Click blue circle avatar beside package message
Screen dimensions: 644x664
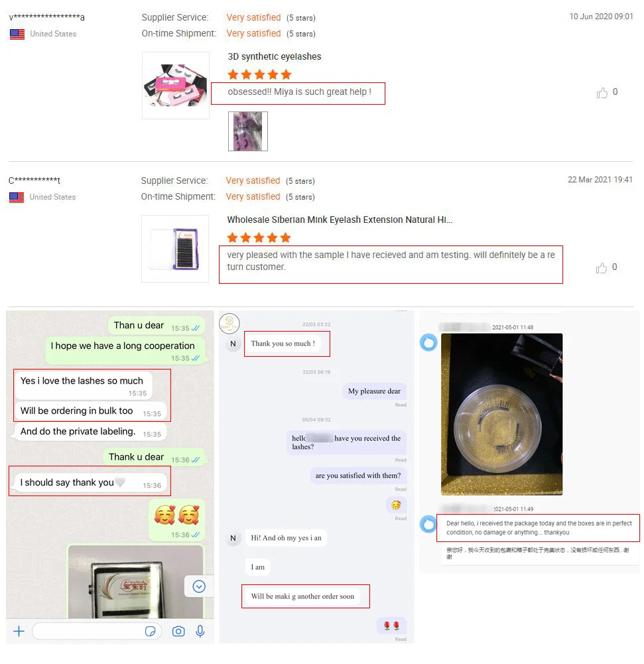click(428, 524)
